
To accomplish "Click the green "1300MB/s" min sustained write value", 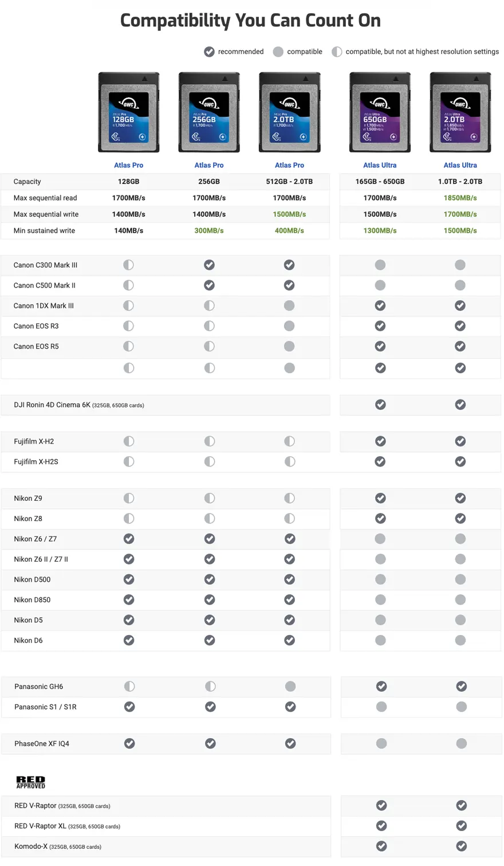I will tap(380, 230).
